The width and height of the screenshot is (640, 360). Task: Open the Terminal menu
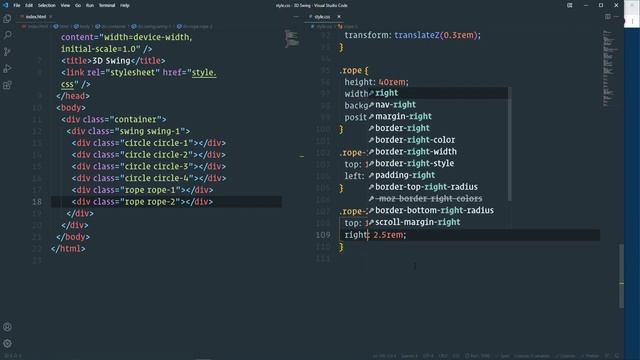pyautogui.click(x=107, y=5)
